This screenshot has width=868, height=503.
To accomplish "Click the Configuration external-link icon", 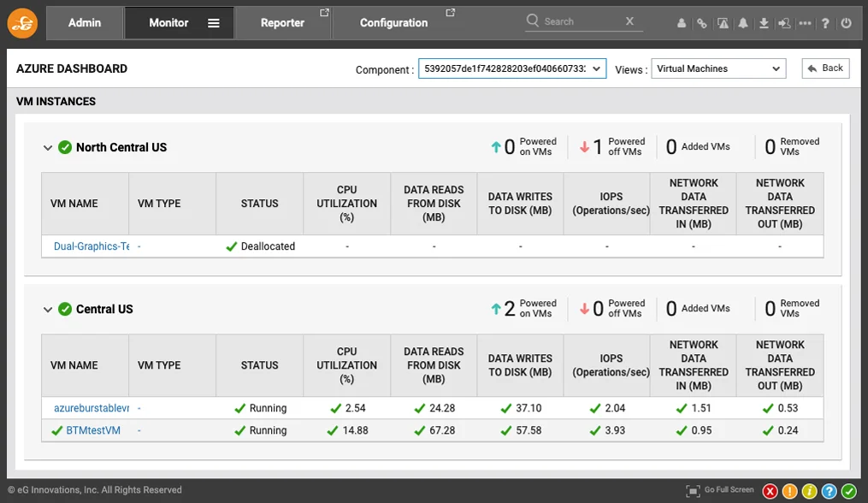I will tap(451, 12).
